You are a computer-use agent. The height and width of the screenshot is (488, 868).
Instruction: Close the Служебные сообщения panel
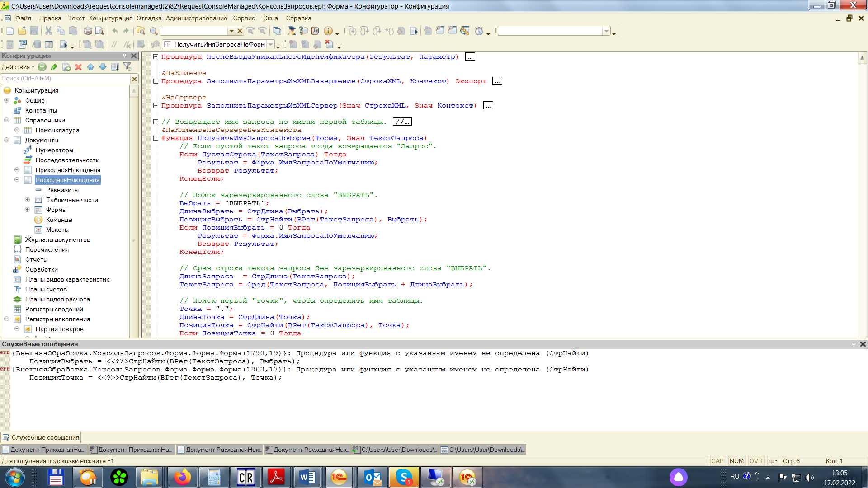click(x=863, y=344)
